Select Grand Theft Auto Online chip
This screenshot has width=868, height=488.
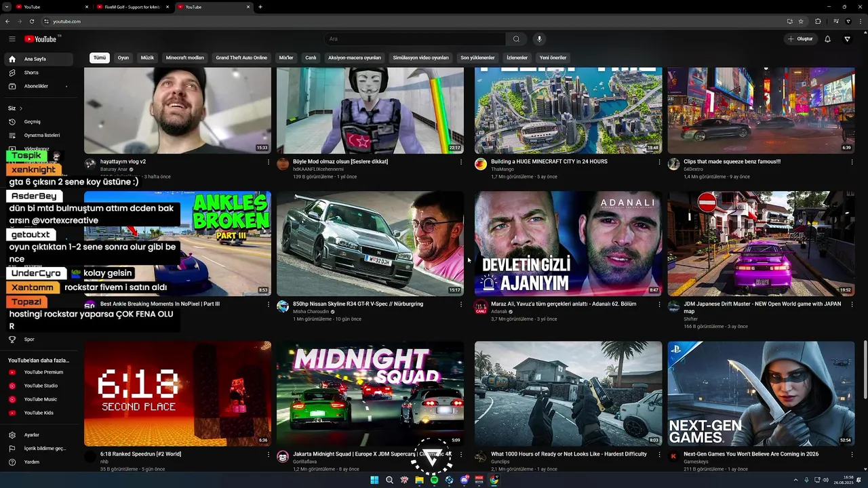tap(241, 58)
